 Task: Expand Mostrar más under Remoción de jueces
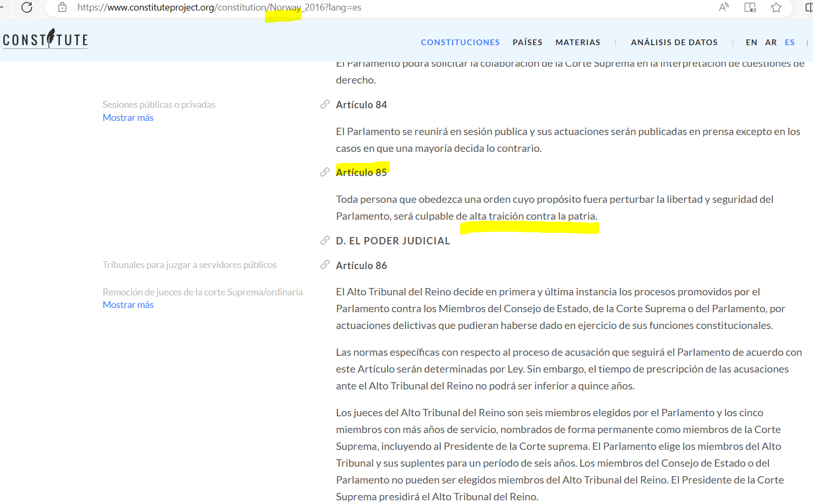pyautogui.click(x=128, y=305)
